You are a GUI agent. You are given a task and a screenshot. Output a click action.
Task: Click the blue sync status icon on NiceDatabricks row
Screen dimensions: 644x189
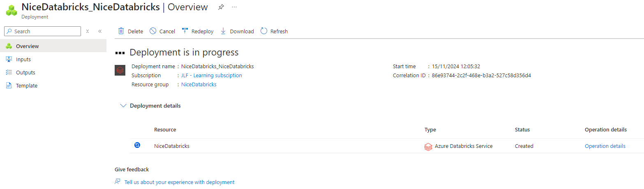(x=137, y=145)
